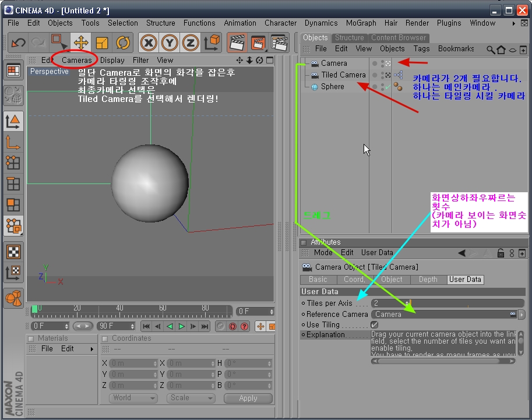Open the Depth attributes tab

(428, 280)
